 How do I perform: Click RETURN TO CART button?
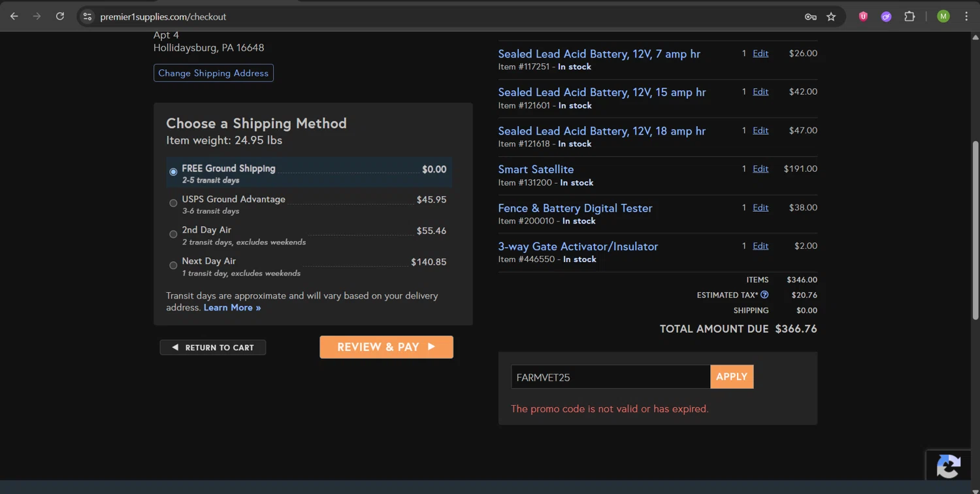pyautogui.click(x=213, y=348)
